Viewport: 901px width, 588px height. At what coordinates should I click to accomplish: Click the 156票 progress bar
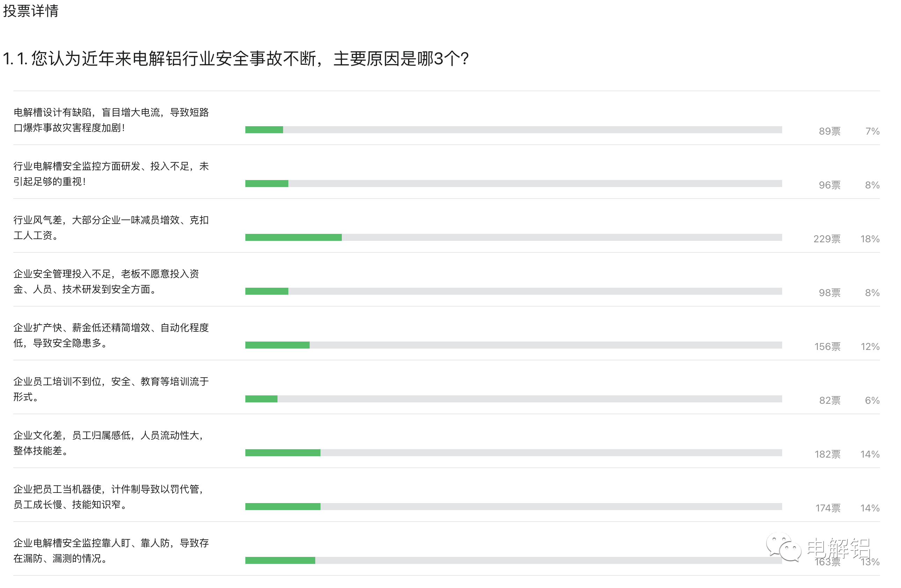tap(513, 345)
